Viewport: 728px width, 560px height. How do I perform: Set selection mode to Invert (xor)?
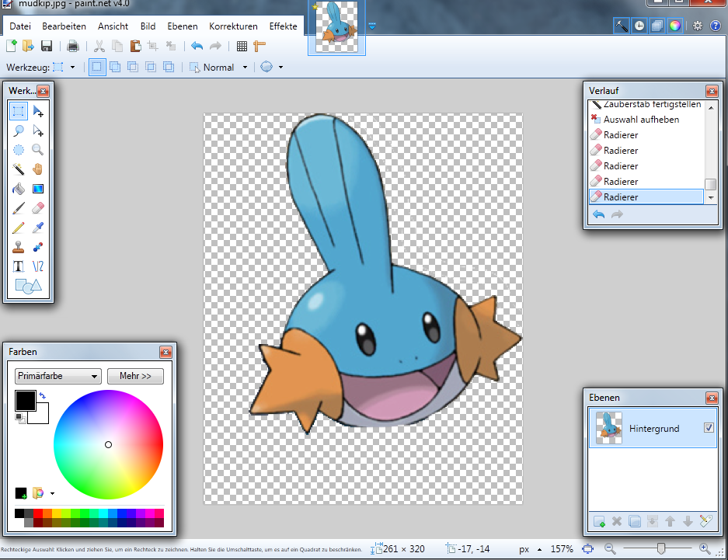pyautogui.click(x=169, y=68)
